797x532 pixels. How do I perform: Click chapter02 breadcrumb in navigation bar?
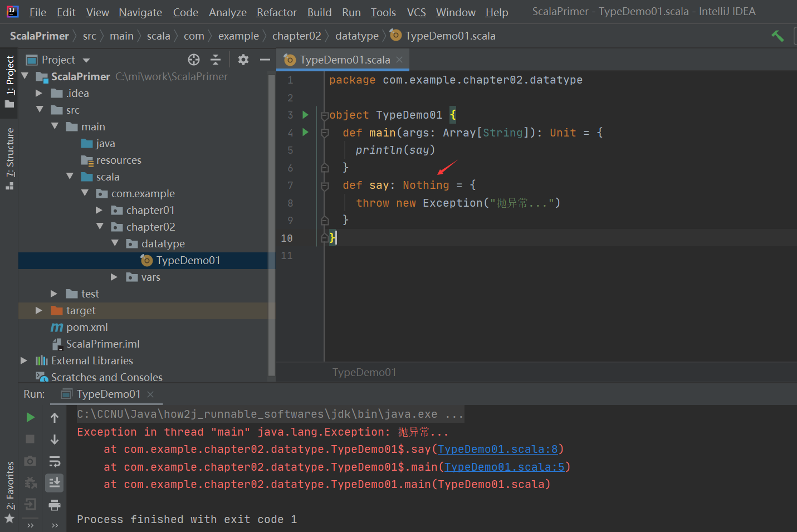click(296, 36)
